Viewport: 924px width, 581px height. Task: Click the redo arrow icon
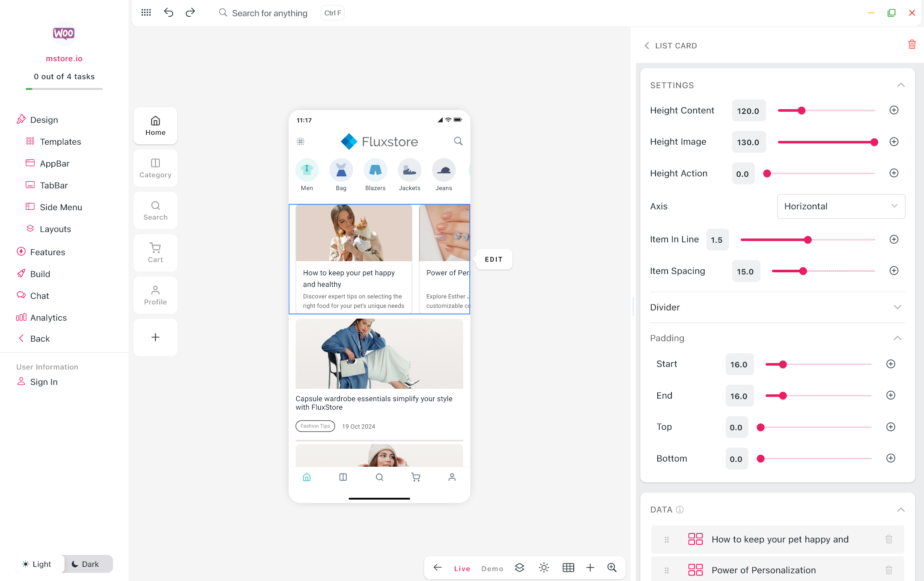190,13
